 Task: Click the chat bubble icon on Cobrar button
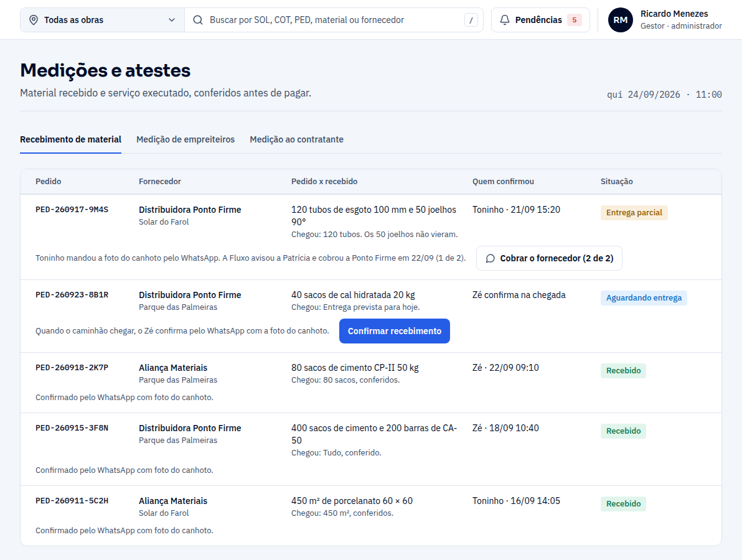491,258
